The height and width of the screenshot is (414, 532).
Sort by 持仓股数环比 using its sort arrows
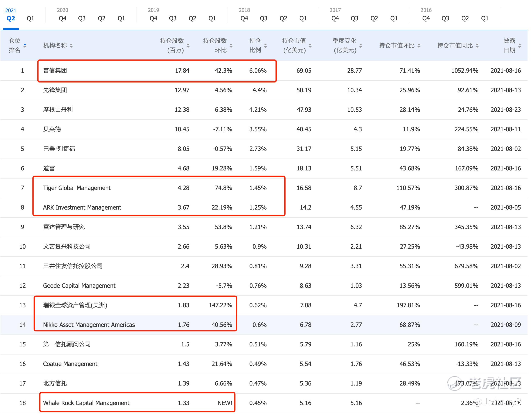click(x=231, y=45)
